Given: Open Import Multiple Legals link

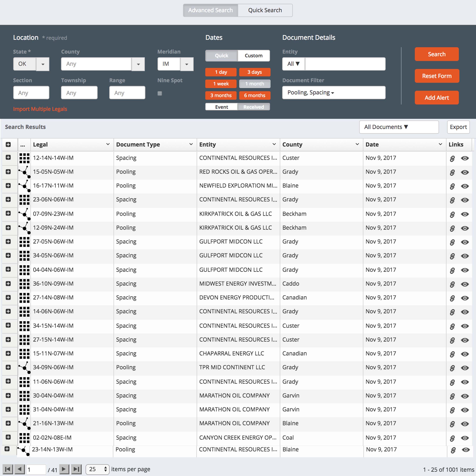Looking at the screenshot, I should tap(40, 109).
